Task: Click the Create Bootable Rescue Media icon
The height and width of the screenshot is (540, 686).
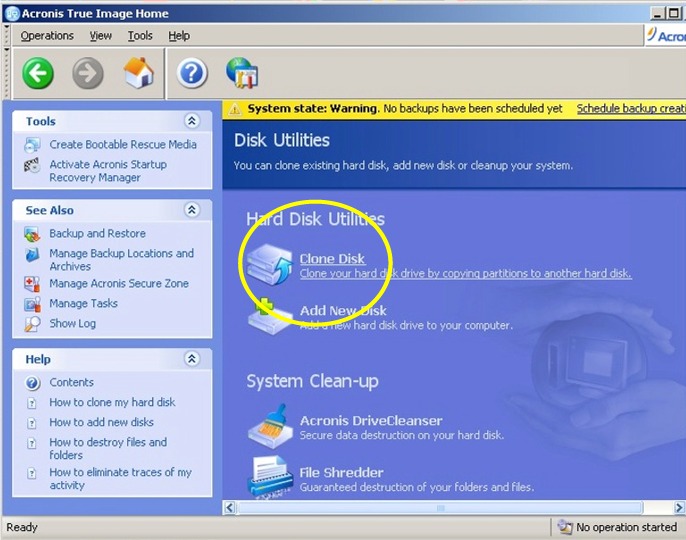Action: tap(32, 145)
